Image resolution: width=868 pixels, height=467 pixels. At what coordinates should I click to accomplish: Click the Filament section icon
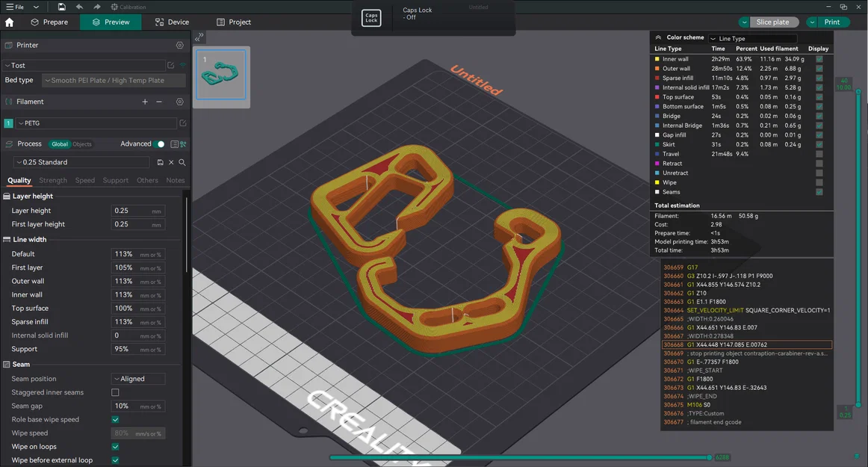(8, 102)
